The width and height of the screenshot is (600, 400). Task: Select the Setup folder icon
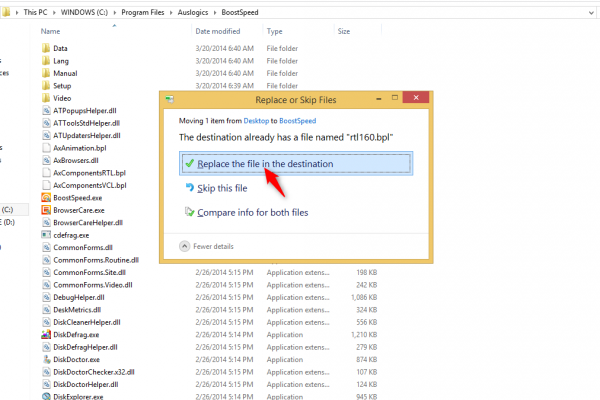(46, 85)
